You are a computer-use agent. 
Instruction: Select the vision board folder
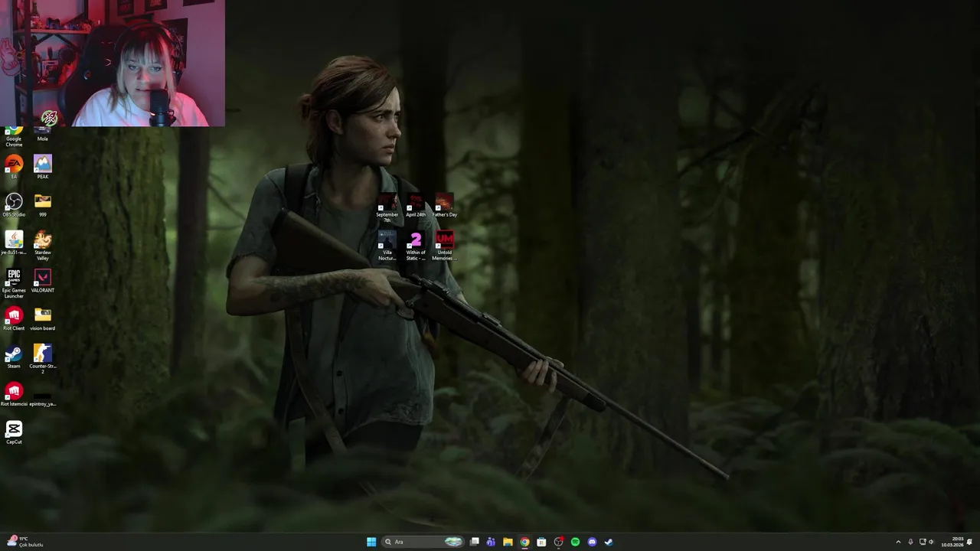[x=43, y=318]
